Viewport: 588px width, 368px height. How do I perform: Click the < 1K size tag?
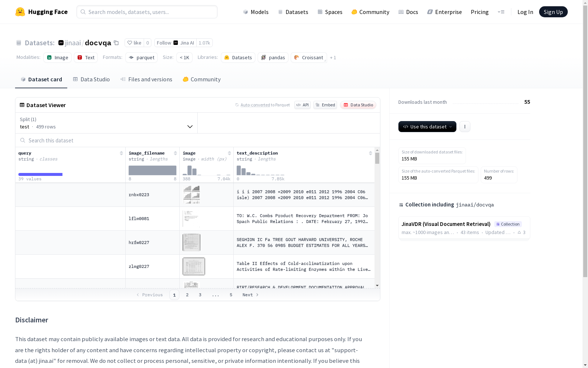(x=184, y=57)
